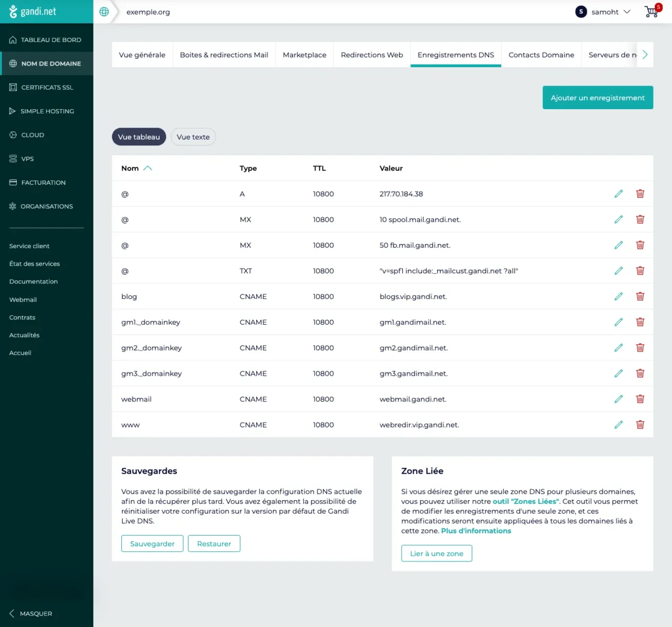Select the Organisations sidebar item
Viewport: 672px width, 627px height.
pyautogui.click(x=47, y=206)
